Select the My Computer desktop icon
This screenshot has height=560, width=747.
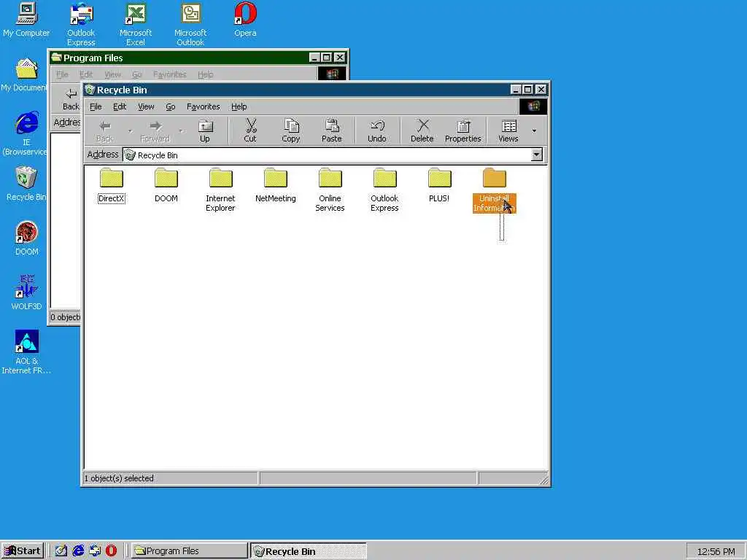pyautogui.click(x=26, y=19)
